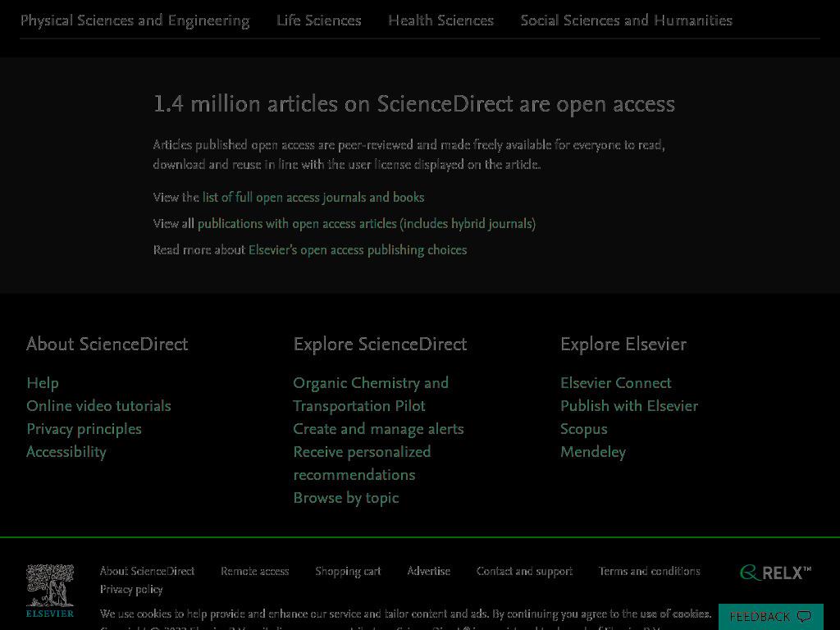Click the About ScienceDirect column heading
The width and height of the screenshot is (840, 630).
tap(107, 344)
